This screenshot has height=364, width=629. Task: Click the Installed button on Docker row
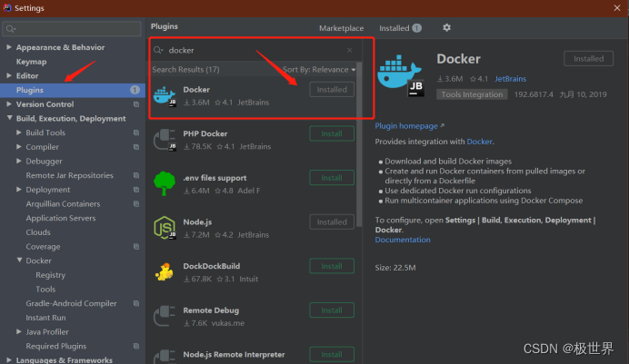click(332, 90)
